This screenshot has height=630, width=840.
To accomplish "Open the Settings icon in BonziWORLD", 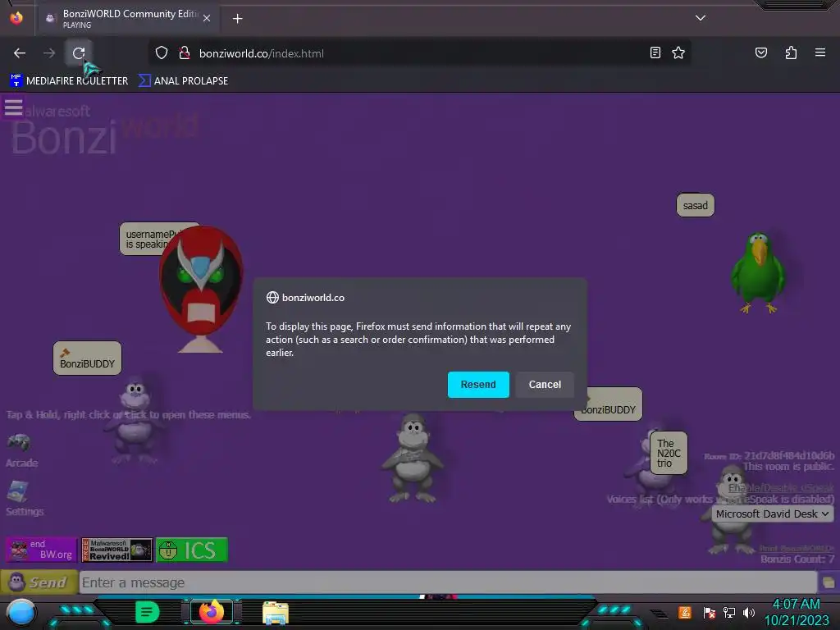I will coord(18,492).
